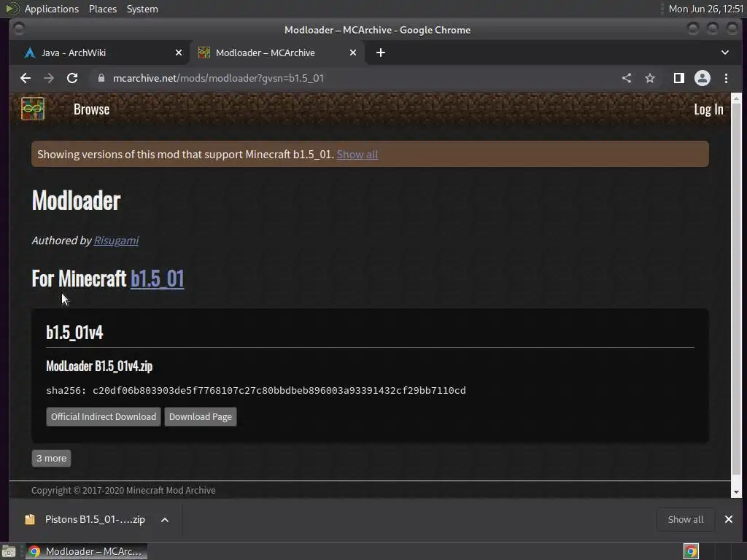Close the downloads bar

coord(729,519)
